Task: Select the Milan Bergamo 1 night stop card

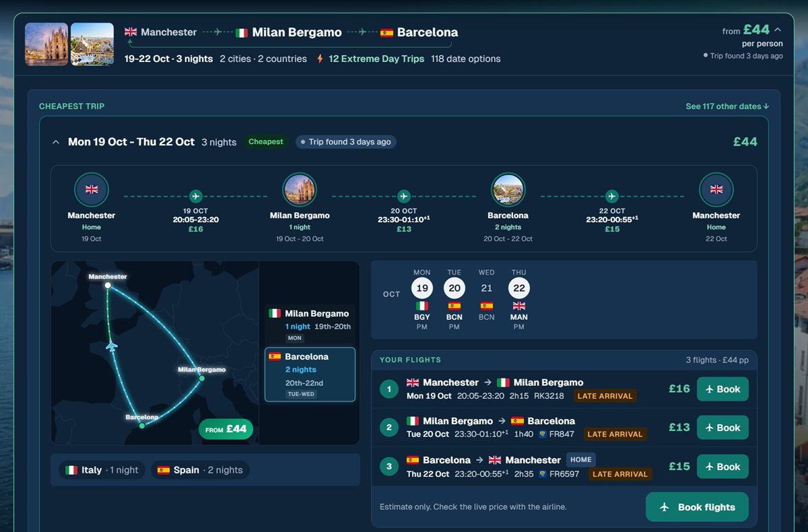Action: click(x=310, y=326)
